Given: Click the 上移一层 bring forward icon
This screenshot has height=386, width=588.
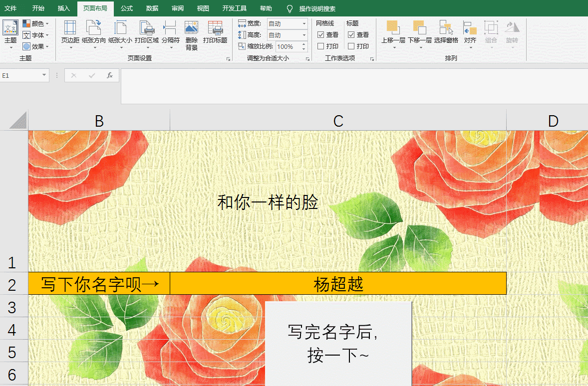Looking at the screenshot, I should (393, 28).
